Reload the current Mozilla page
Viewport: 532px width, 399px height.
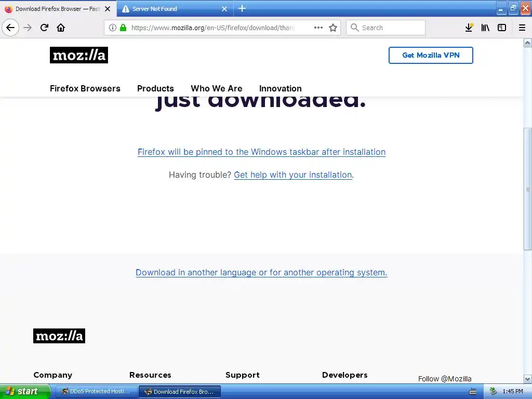(x=44, y=28)
